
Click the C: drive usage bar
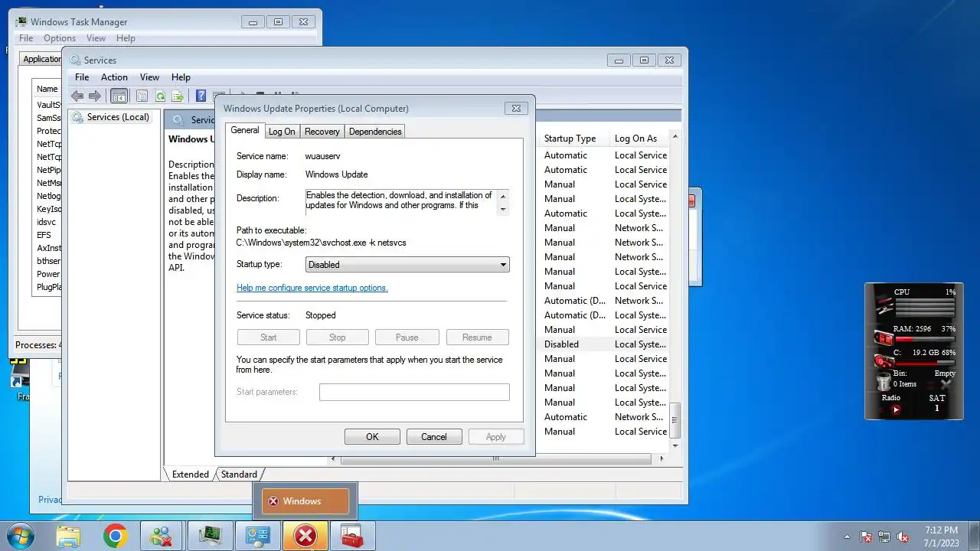(x=925, y=362)
